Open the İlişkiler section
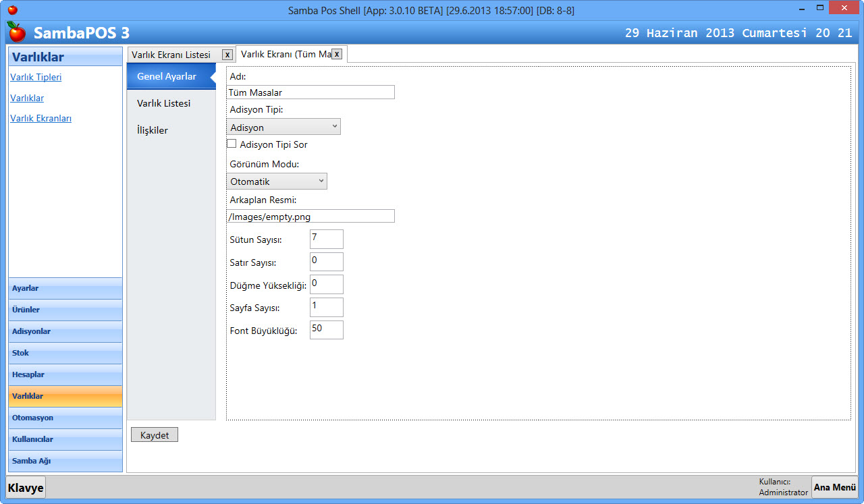864x504 pixels. 153,130
